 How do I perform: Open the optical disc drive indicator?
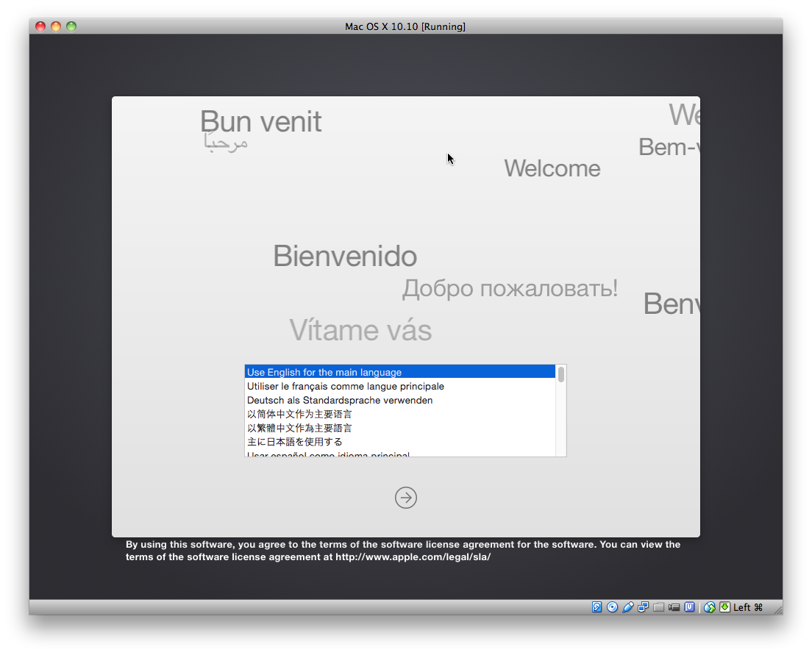[x=612, y=606]
